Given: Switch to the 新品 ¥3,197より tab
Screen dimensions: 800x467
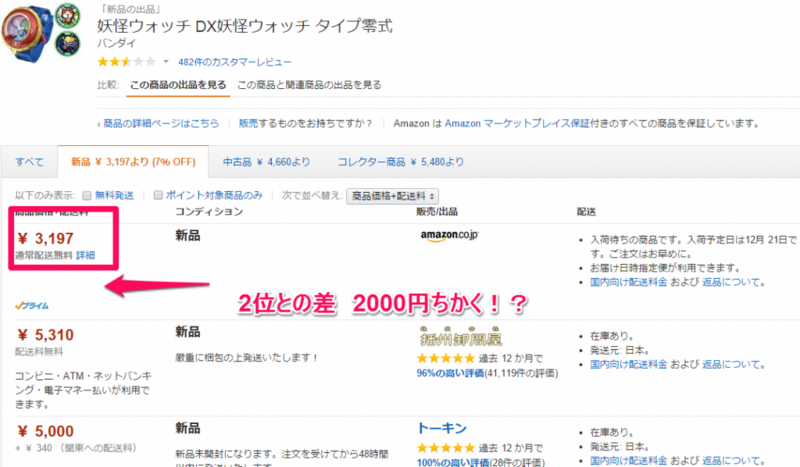Looking at the screenshot, I should click(x=133, y=162).
